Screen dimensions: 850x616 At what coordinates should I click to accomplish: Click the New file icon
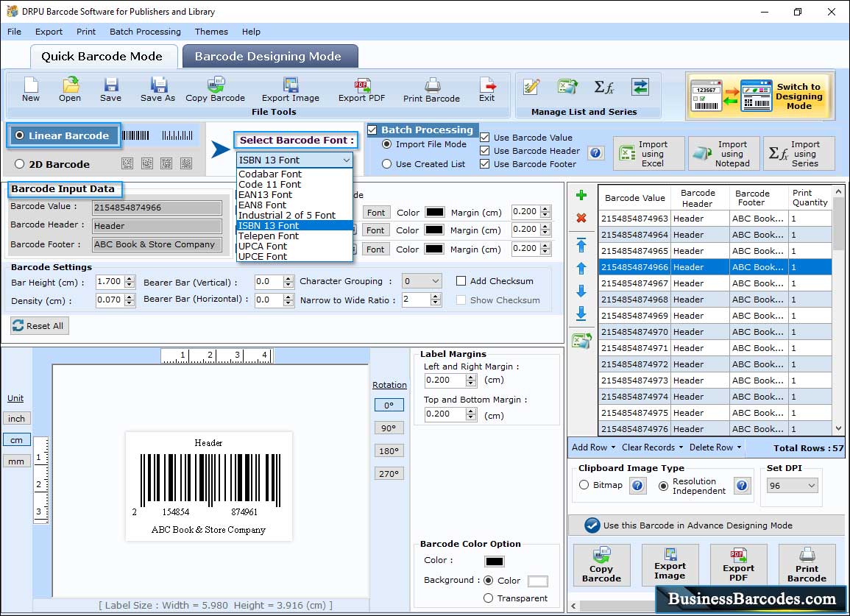coord(31,90)
